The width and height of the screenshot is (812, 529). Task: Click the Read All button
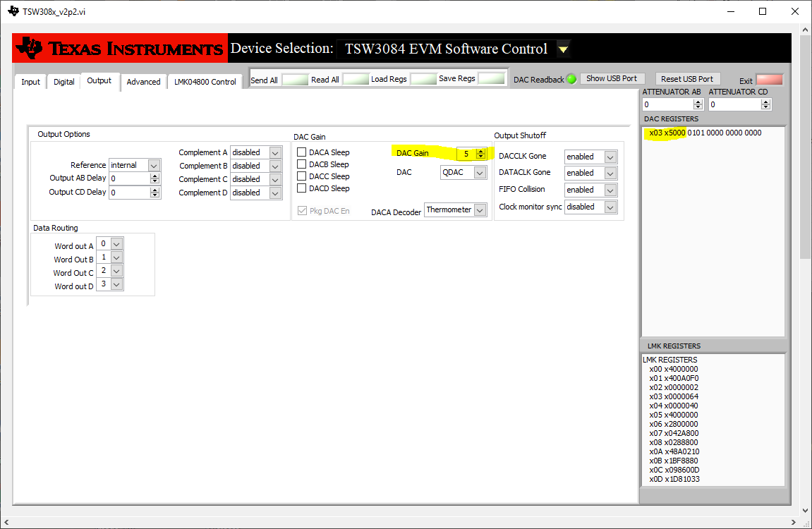[x=356, y=79]
